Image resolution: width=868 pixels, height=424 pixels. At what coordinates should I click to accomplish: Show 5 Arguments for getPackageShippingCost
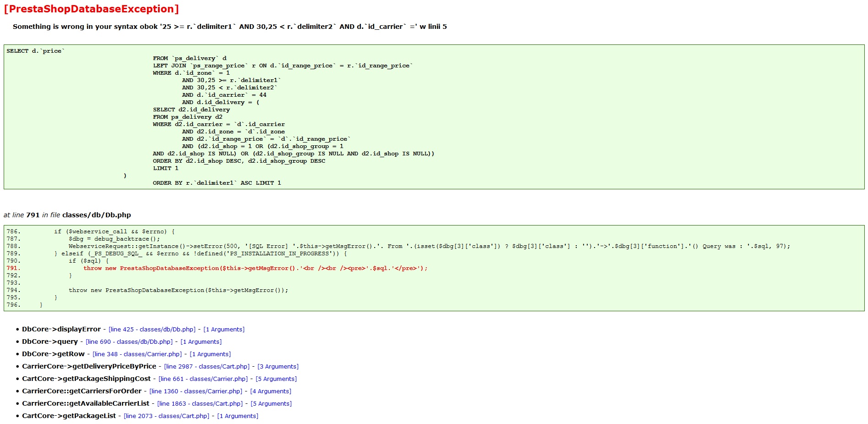(276, 379)
